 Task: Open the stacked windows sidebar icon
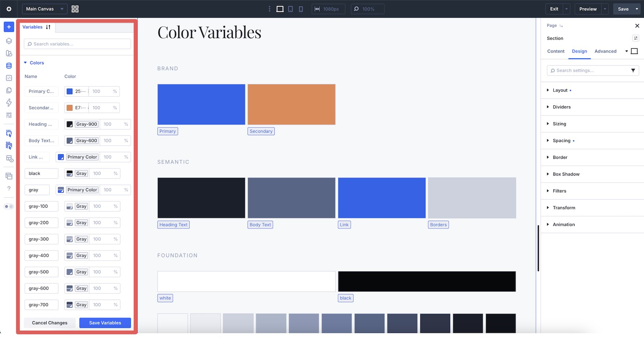pyautogui.click(x=9, y=176)
